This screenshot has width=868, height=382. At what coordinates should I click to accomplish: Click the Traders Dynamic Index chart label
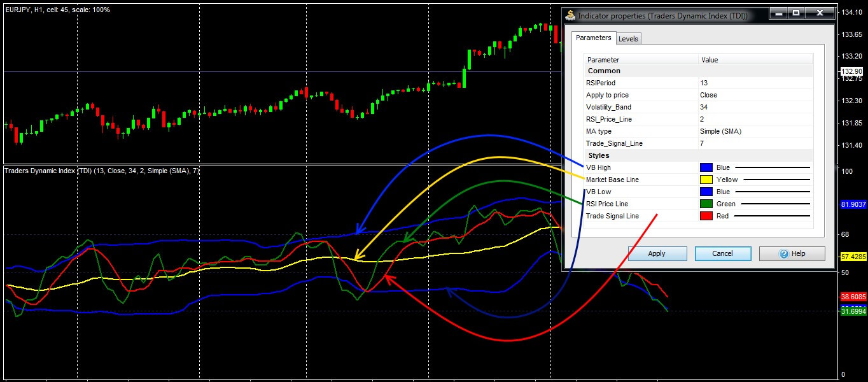pyautogui.click(x=102, y=171)
